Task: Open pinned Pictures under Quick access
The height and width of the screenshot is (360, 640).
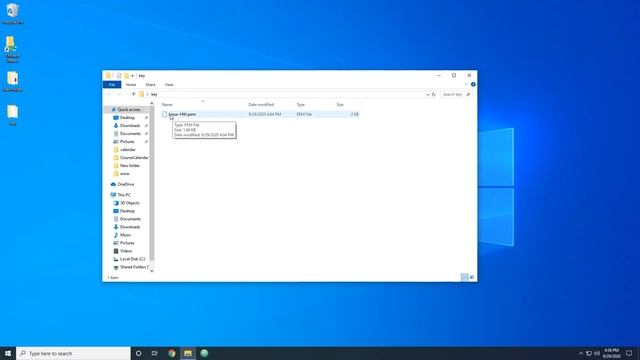Action: [127, 142]
